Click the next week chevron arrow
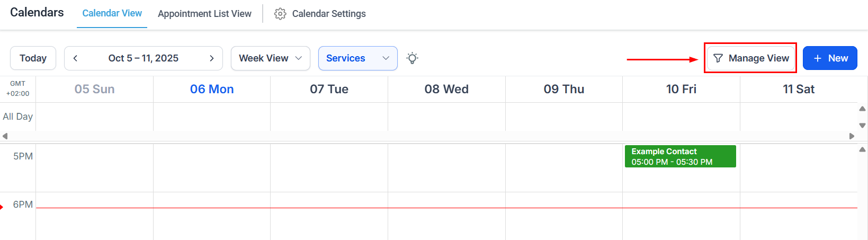The height and width of the screenshot is (240, 868). click(212, 58)
